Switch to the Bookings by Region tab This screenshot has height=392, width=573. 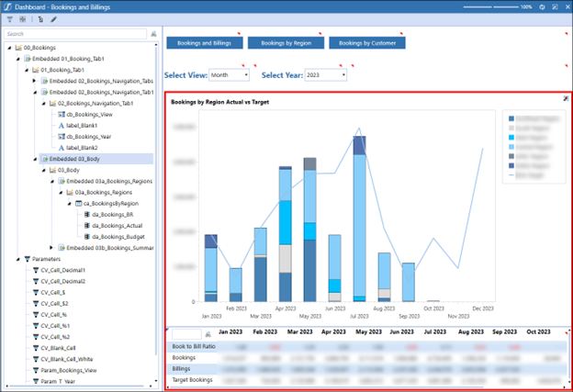tap(286, 43)
